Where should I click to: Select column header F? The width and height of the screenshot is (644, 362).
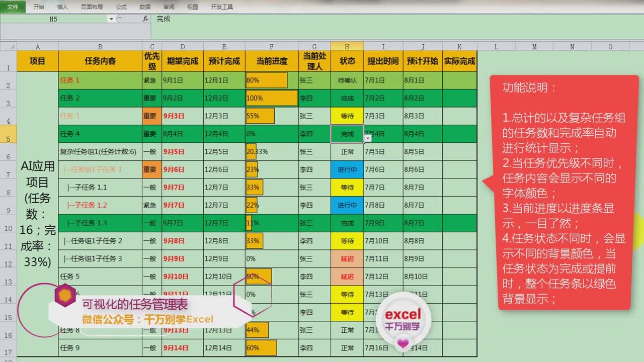(x=272, y=46)
